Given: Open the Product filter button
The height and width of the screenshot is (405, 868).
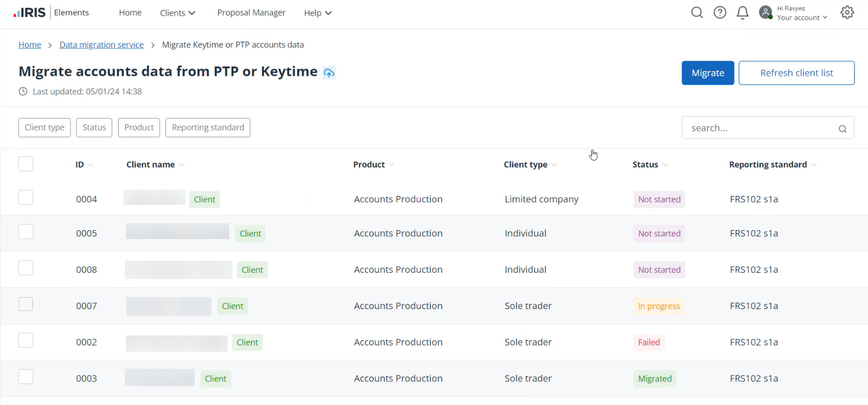Looking at the screenshot, I should pyautogui.click(x=139, y=127).
